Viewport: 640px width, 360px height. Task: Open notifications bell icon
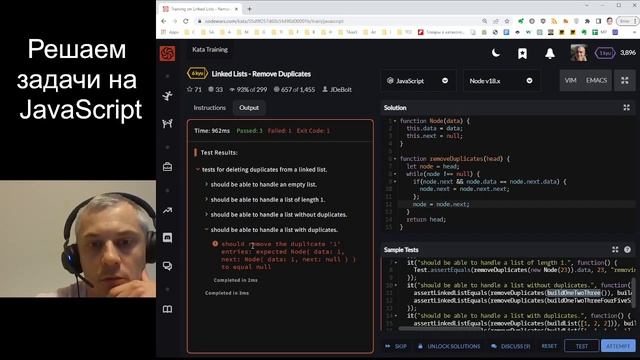550,53
